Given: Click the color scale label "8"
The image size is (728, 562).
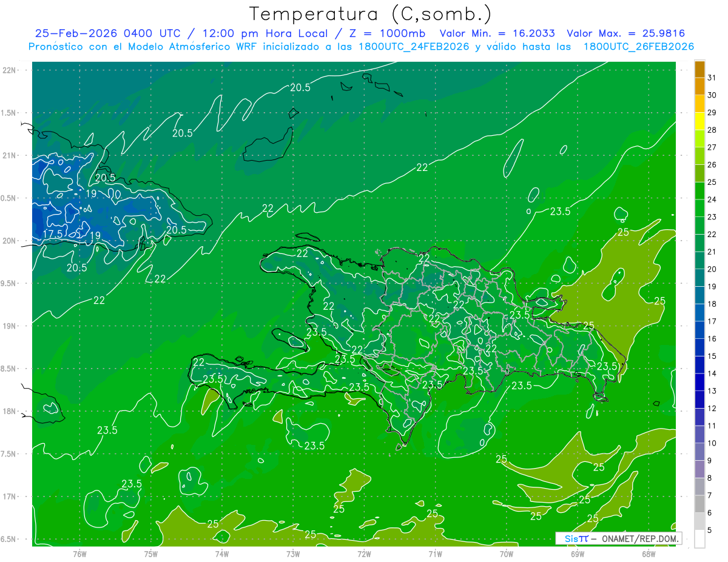Looking at the screenshot, I should tap(710, 478).
